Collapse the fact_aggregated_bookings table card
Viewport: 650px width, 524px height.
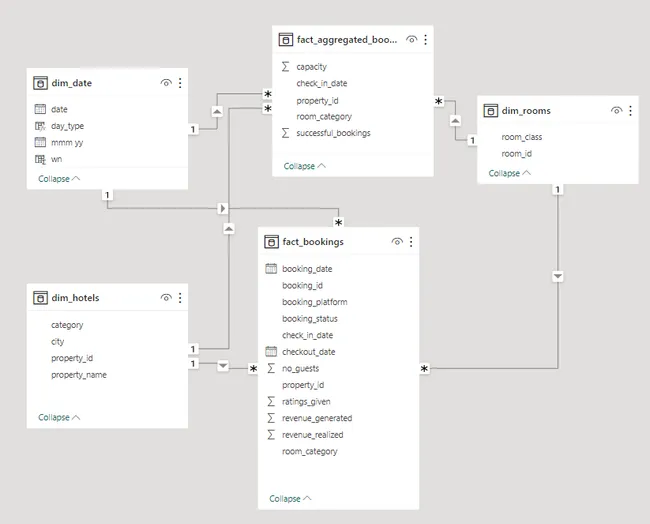tap(305, 166)
